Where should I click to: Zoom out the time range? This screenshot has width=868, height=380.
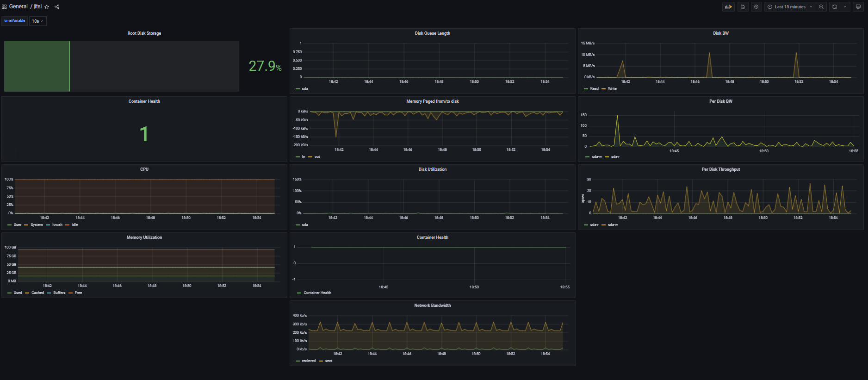[821, 7]
